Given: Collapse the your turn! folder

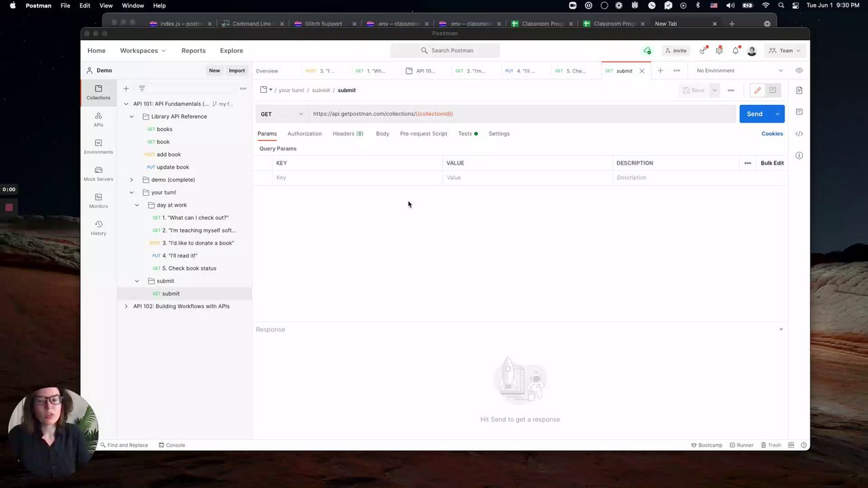Looking at the screenshot, I should (x=132, y=192).
